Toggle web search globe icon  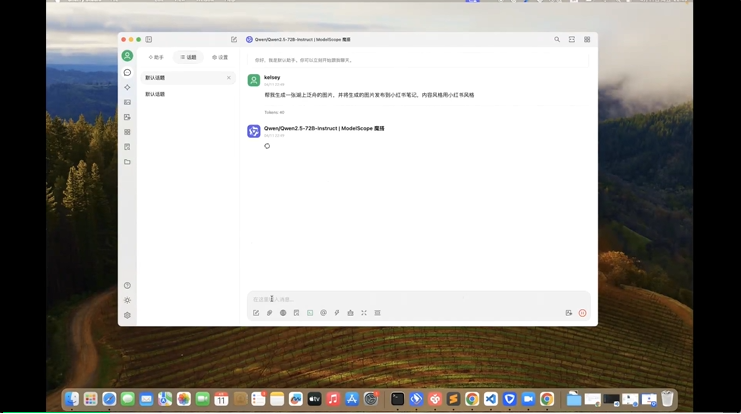click(x=283, y=313)
